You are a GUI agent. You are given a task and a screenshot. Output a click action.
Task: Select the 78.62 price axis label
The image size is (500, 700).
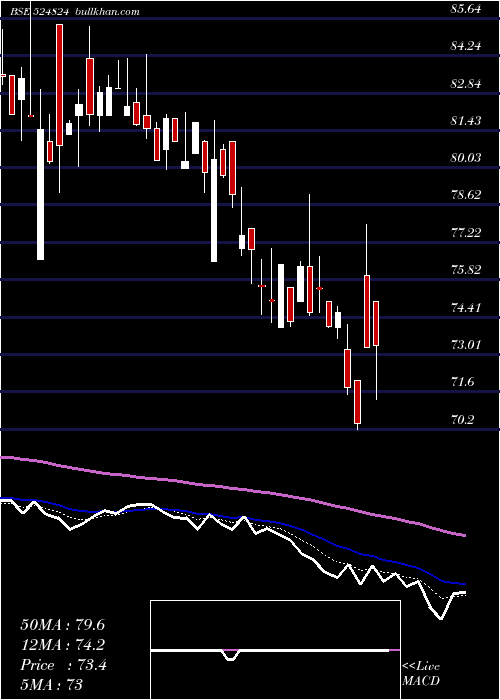pos(466,195)
